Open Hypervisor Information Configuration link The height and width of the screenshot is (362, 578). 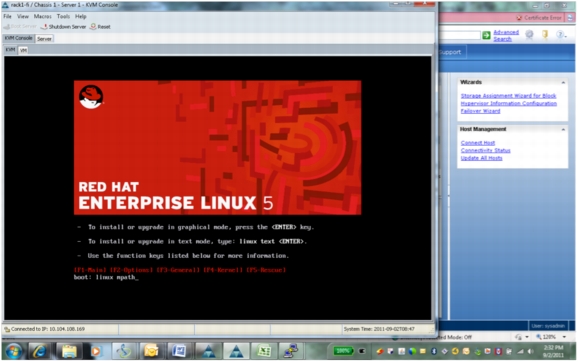point(509,103)
